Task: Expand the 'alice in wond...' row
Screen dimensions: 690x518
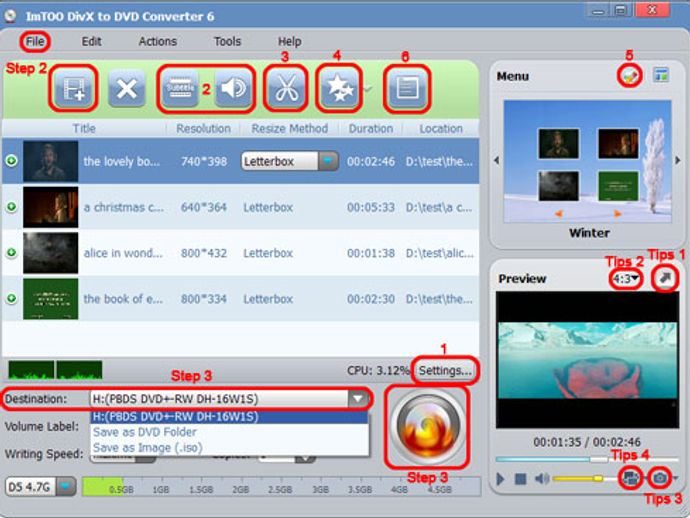Action: click(12, 252)
